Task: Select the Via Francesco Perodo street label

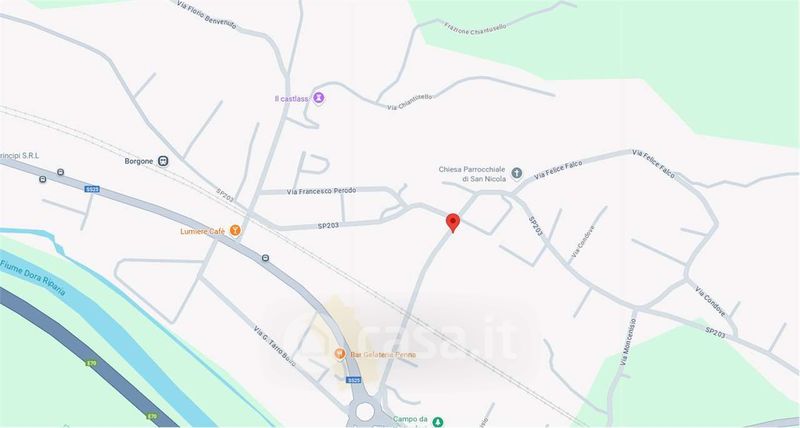Action: [x=321, y=191]
